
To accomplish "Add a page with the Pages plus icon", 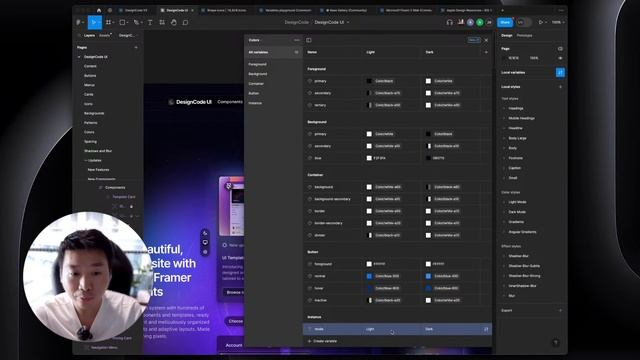I will click(x=136, y=47).
